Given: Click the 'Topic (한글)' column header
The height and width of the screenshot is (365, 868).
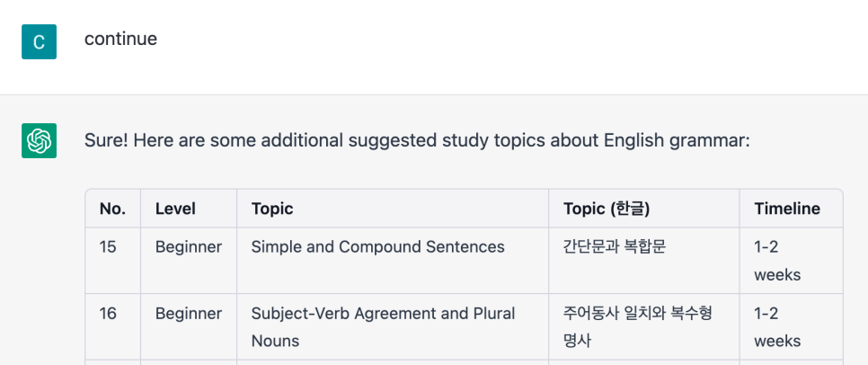Looking at the screenshot, I should click(x=643, y=209).
